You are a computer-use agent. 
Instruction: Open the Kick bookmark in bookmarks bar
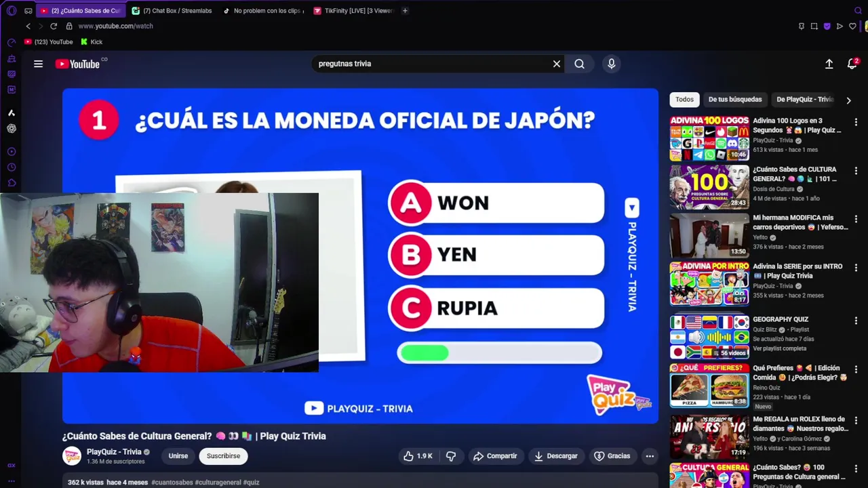coord(92,42)
